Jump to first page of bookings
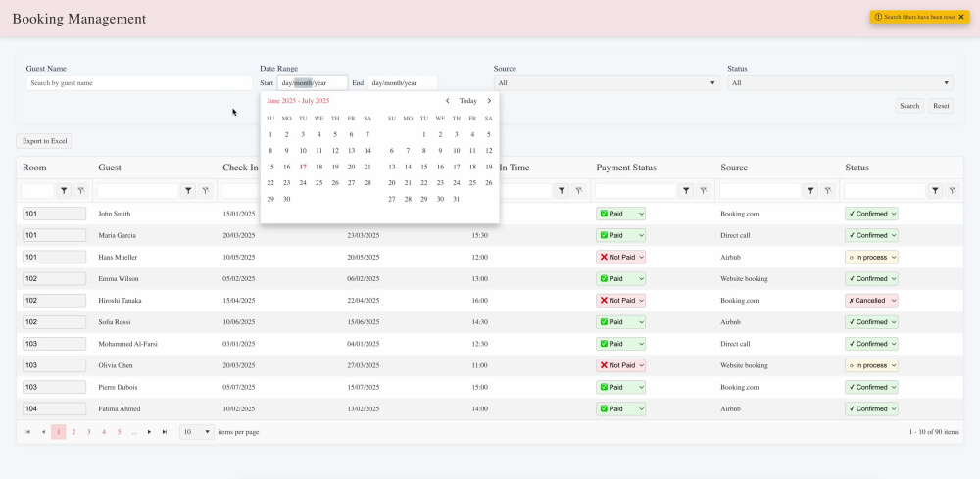The height and width of the screenshot is (479, 980). point(28,432)
